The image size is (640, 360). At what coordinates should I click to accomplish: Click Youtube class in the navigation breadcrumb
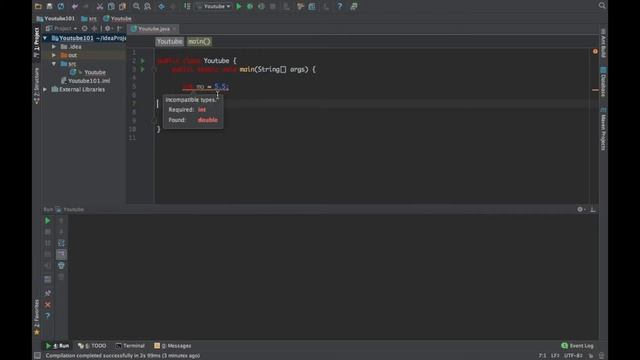[118, 18]
